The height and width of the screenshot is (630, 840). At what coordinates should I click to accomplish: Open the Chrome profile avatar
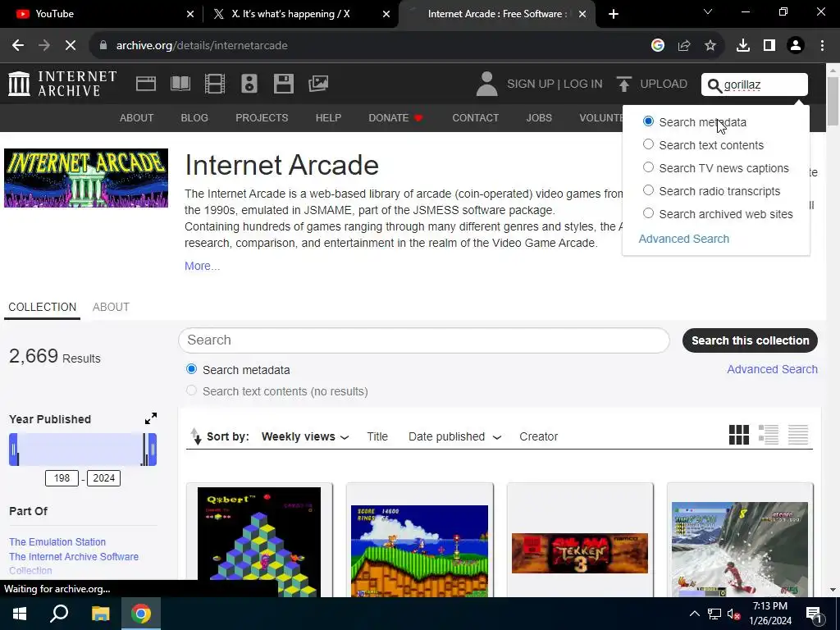point(796,46)
